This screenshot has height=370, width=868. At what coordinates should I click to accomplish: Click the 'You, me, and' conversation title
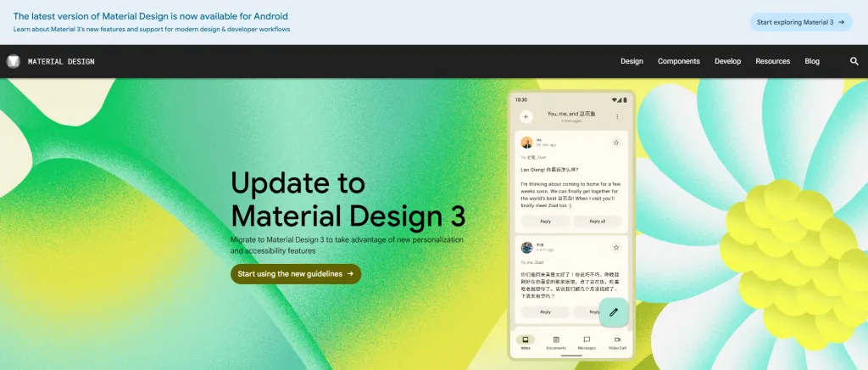[571, 114]
